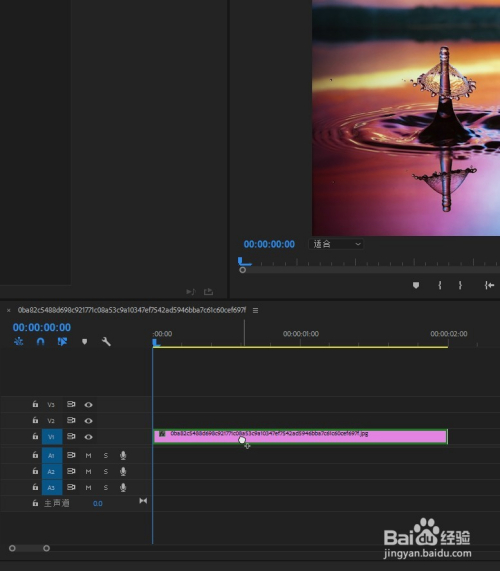Select the sequence tab title
The image size is (500, 571).
(x=132, y=310)
